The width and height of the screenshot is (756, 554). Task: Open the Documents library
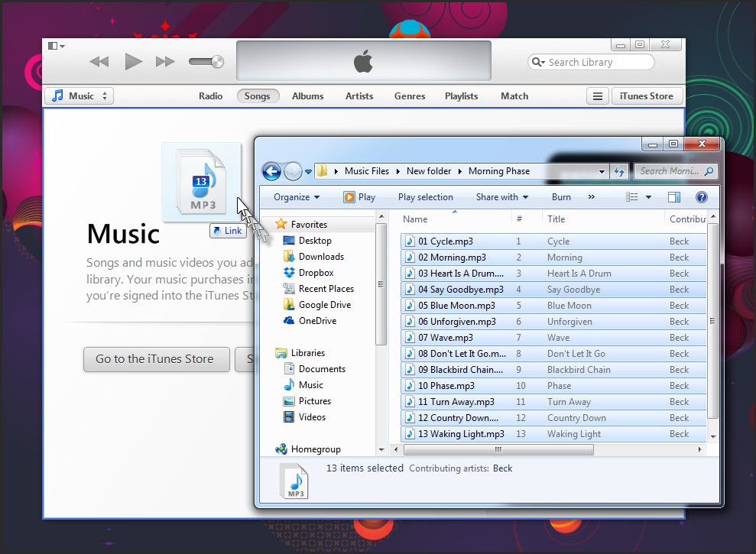(322, 369)
